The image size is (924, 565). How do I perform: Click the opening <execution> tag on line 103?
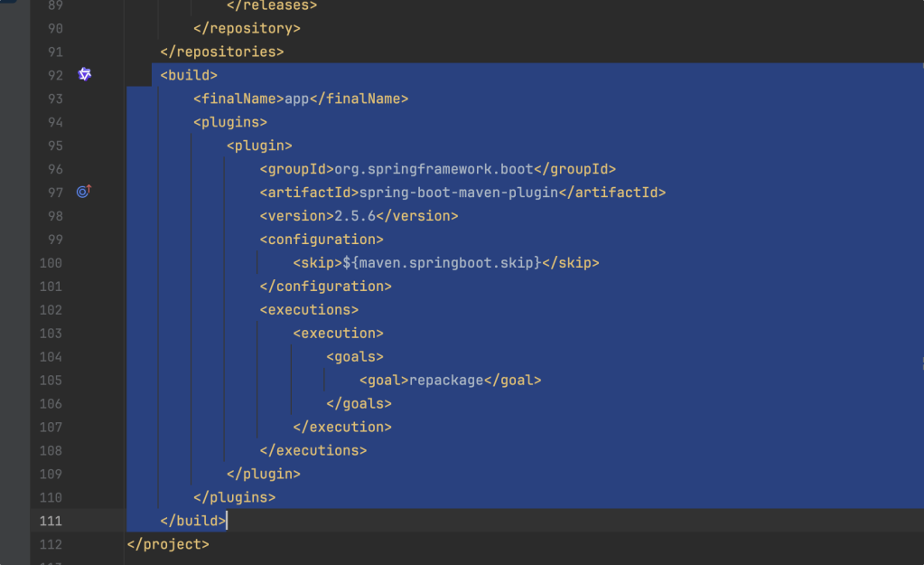[x=338, y=334]
